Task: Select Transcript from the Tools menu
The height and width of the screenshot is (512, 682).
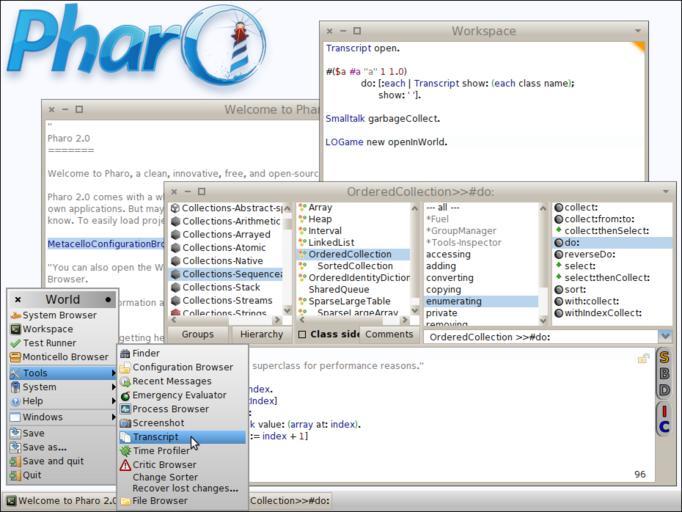Action: tap(155, 437)
